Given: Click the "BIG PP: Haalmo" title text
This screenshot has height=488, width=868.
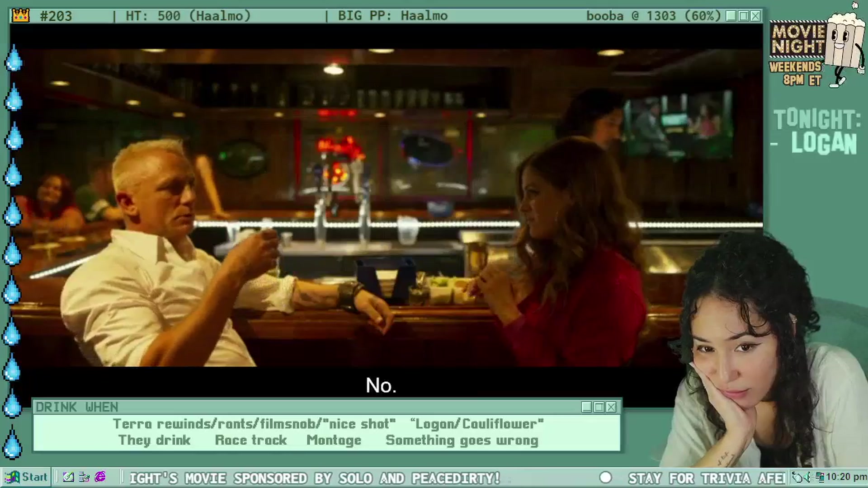Looking at the screenshot, I should click(x=393, y=16).
